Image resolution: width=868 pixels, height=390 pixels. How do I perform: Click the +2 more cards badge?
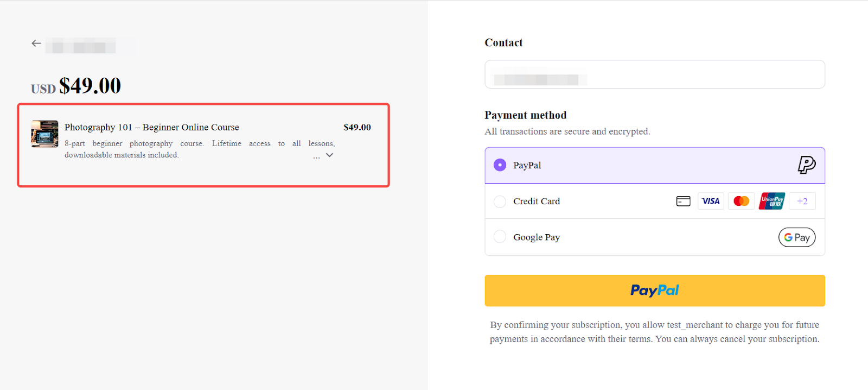[802, 202]
